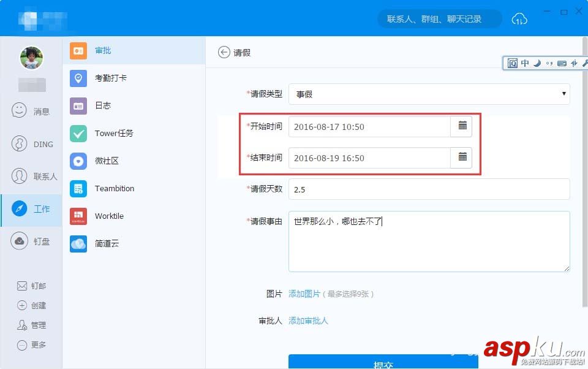The height and width of the screenshot is (369, 588).
Task: Open the 考勤打卡 attendance icon
Action: coord(78,78)
